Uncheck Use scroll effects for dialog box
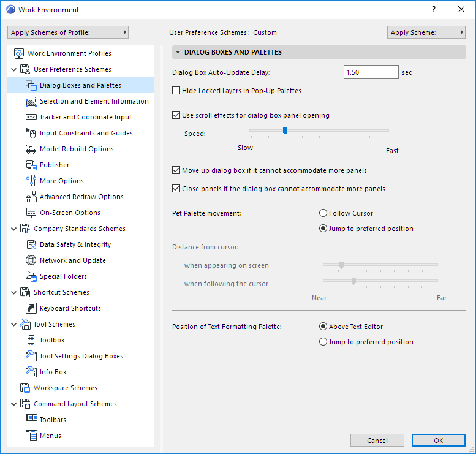This screenshot has width=476, height=454. (x=176, y=115)
